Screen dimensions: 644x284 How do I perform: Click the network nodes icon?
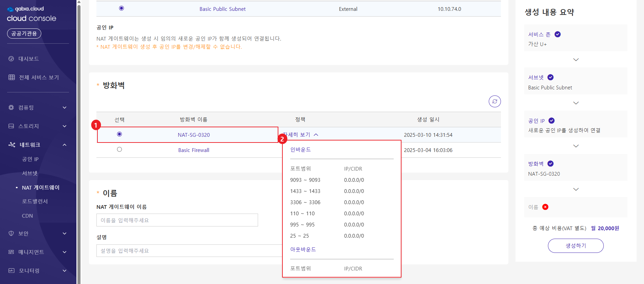[x=12, y=145]
